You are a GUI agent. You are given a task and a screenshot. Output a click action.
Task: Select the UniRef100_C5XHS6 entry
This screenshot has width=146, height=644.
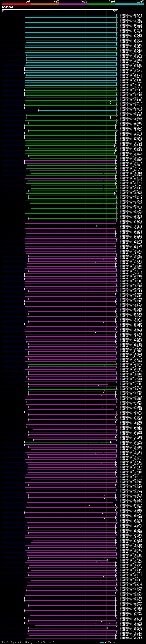coord(131,87)
